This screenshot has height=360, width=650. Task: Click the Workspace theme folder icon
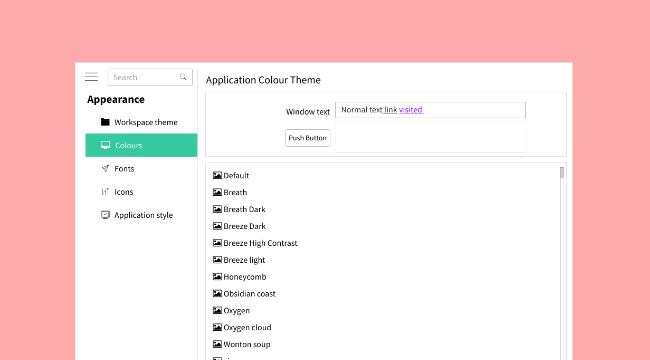click(x=105, y=122)
